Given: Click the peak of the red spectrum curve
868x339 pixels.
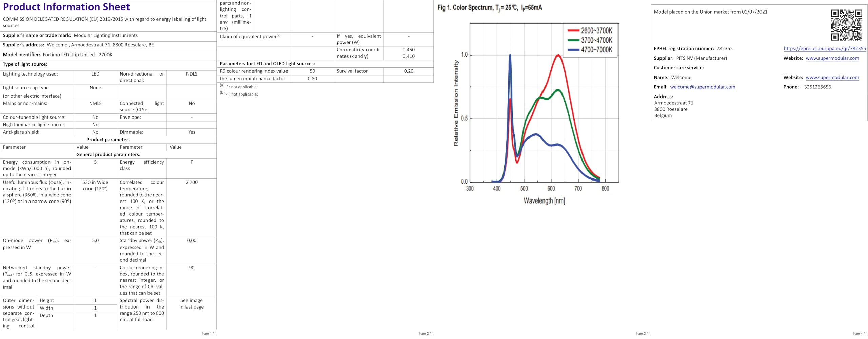Looking at the screenshot, I should (558, 55).
